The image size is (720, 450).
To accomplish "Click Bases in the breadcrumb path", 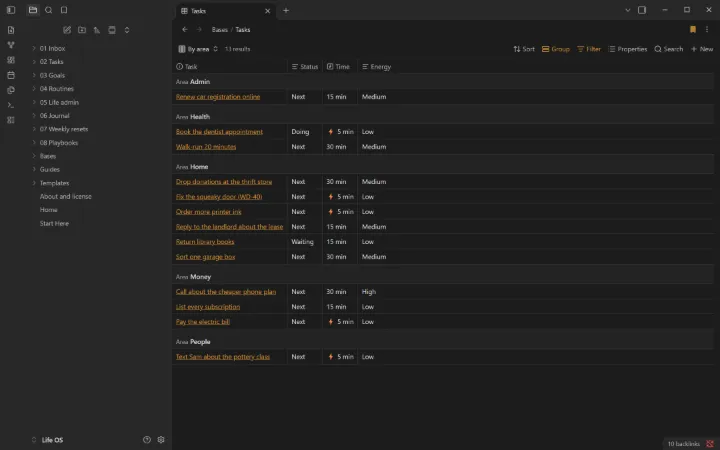I will (219, 30).
